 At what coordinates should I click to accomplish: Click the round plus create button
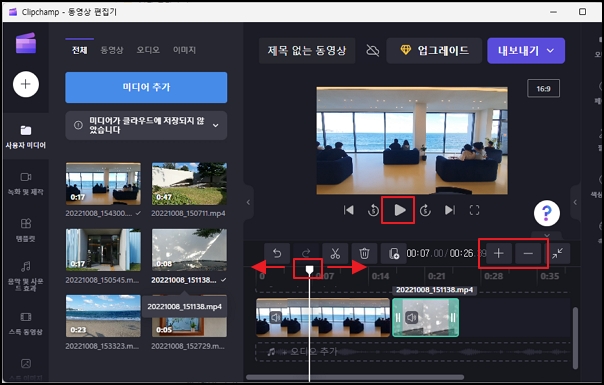pos(26,84)
